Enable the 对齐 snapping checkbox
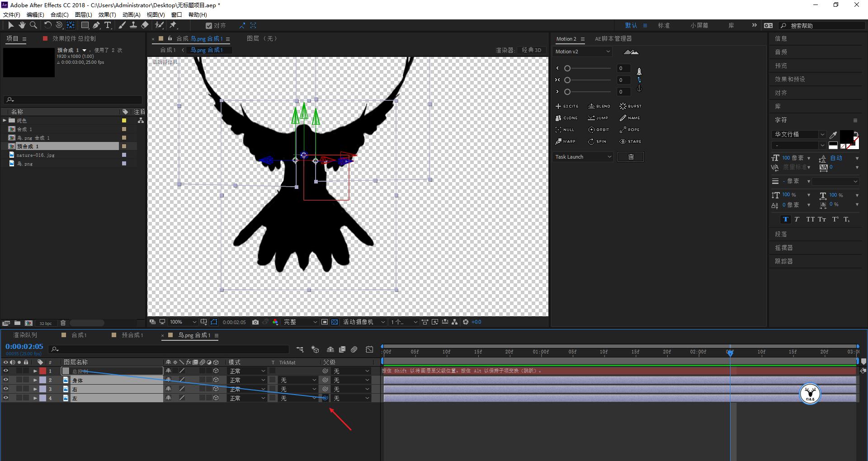The width and height of the screenshot is (868, 461). tap(209, 26)
